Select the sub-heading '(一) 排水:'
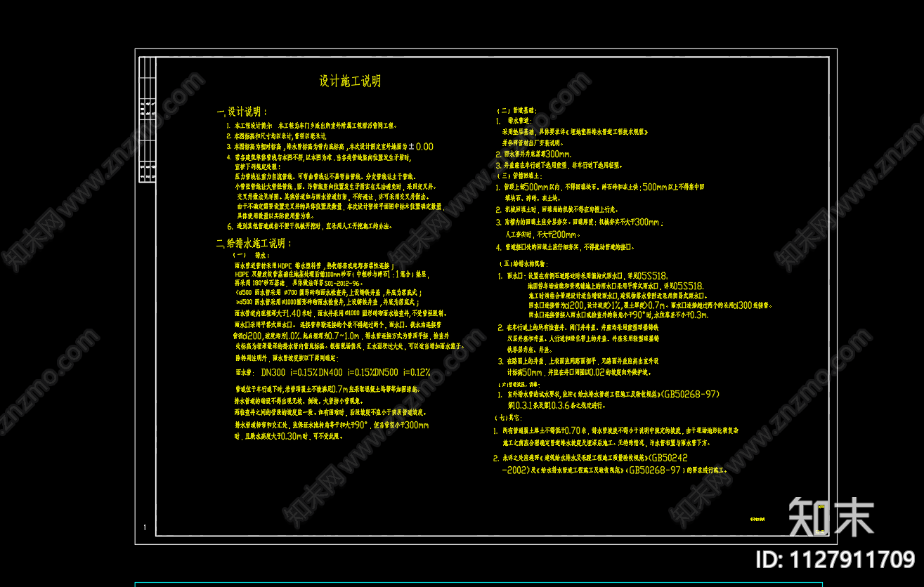Screen dimensions: 924x587 [x=251, y=256]
